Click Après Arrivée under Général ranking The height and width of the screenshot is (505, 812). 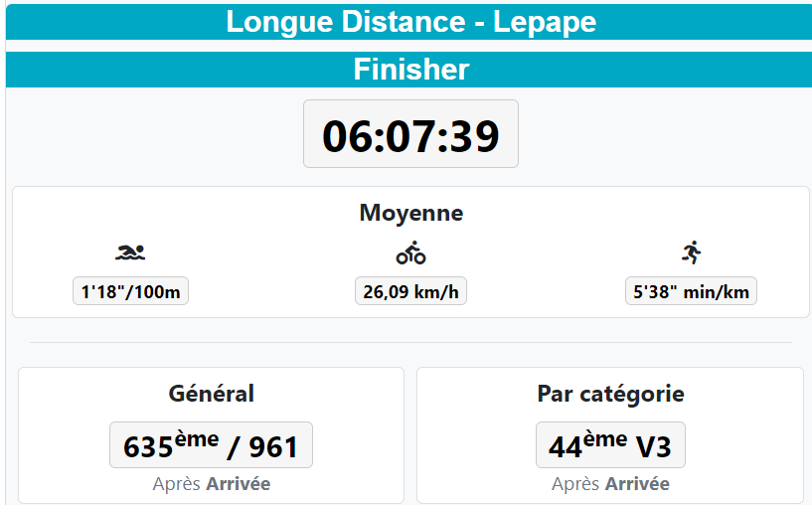pyautogui.click(x=212, y=484)
